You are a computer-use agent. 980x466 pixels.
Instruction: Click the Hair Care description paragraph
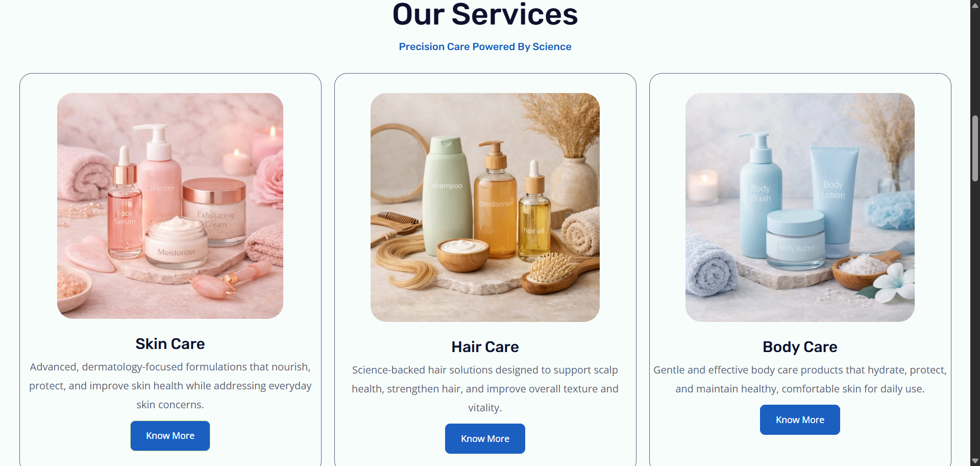[x=485, y=389]
